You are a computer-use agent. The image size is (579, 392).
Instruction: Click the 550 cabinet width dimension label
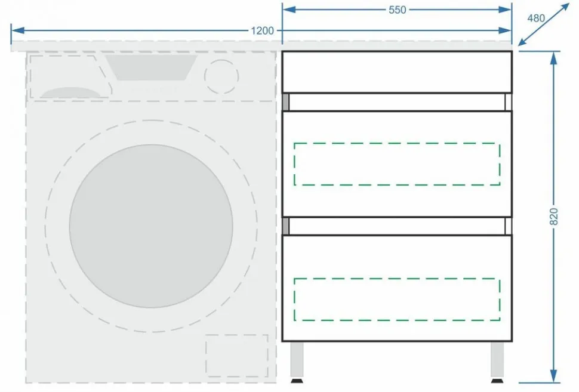tap(397, 10)
